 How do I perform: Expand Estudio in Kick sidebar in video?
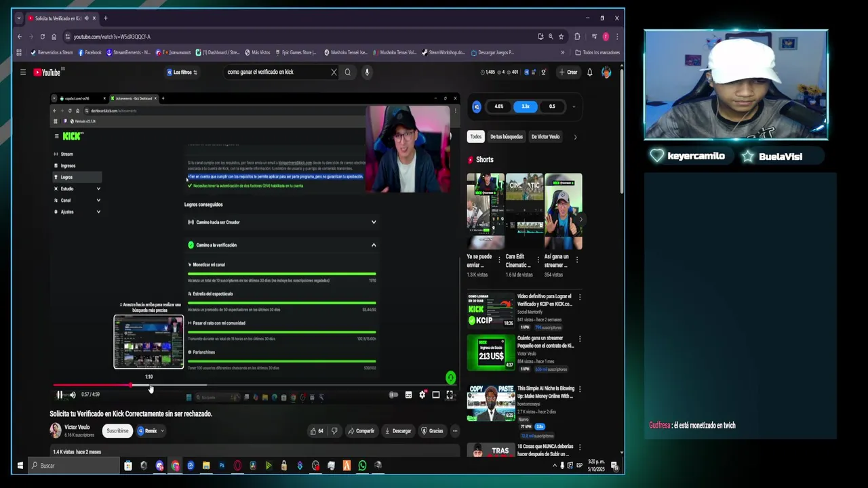point(98,188)
